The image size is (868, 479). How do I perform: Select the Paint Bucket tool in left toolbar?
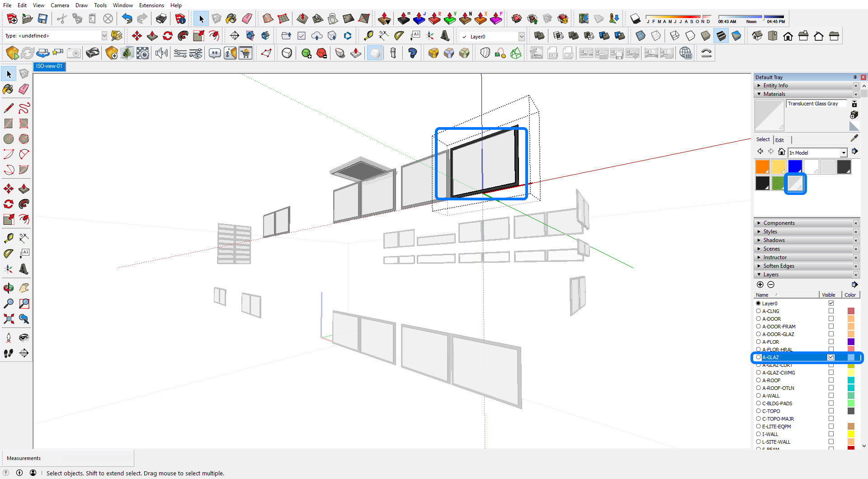tap(8, 89)
